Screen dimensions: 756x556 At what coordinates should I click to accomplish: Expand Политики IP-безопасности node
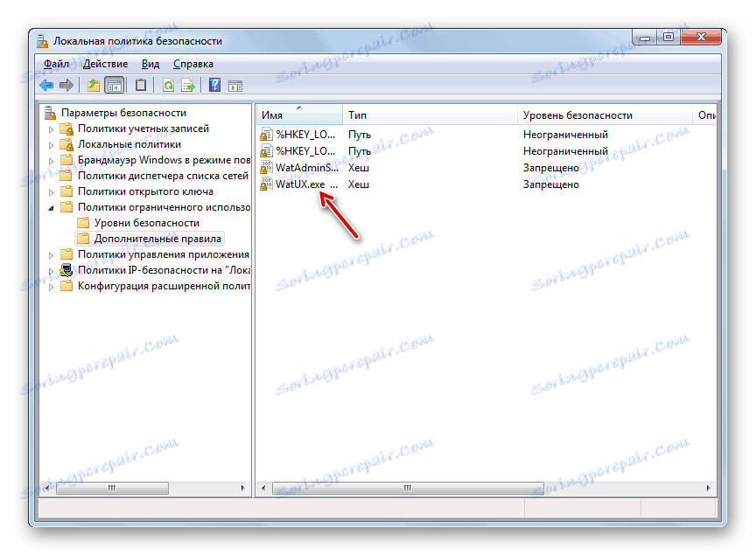tap(51, 271)
